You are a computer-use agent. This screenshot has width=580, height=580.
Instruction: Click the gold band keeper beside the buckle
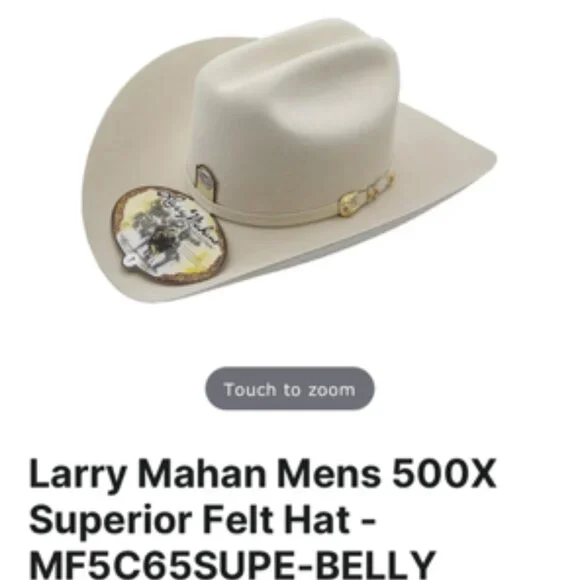[x=381, y=186]
